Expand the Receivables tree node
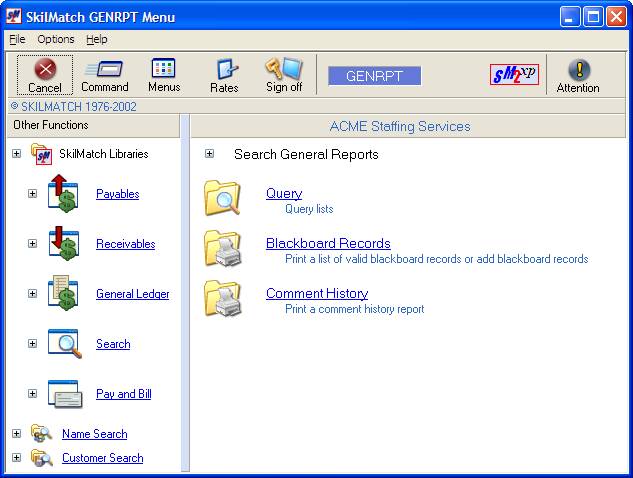This screenshot has width=633, height=478. point(32,243)
